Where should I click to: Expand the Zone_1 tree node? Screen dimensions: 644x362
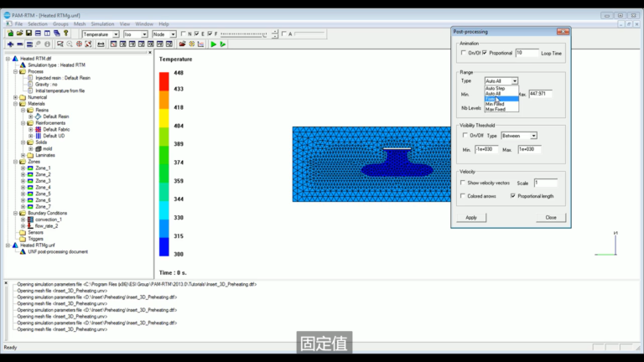pyautogui.click(x=23, y=168)
